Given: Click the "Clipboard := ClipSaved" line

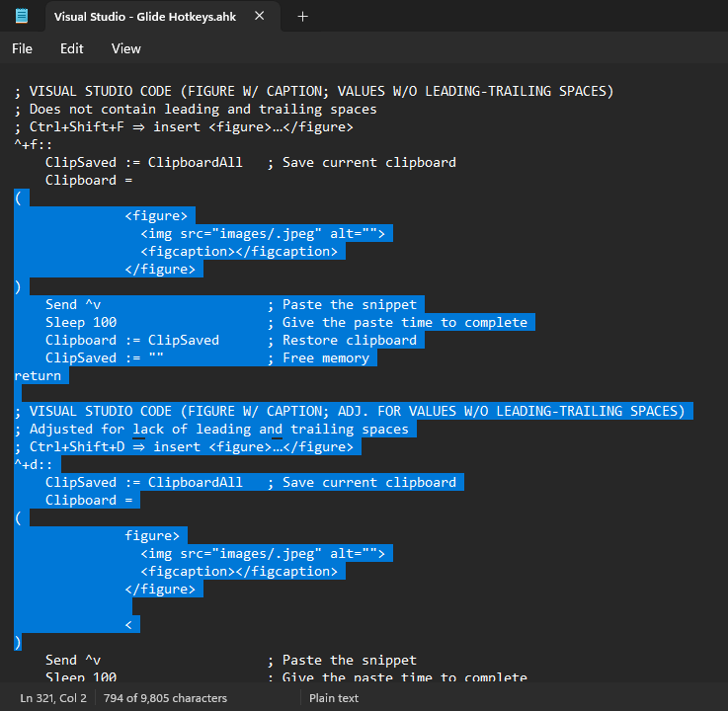Looking at the screenshot, I should 132,341.
